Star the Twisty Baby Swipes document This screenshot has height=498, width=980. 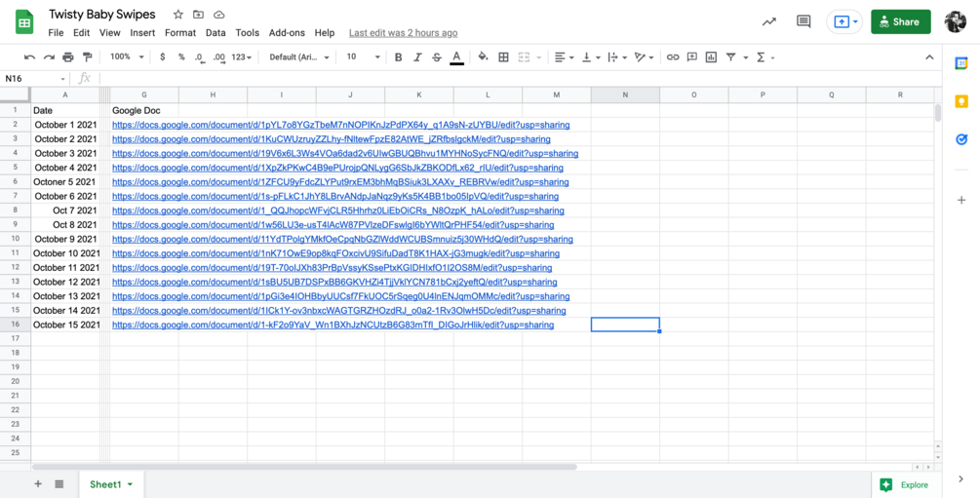pyautogui.click(x=178, y=15)
